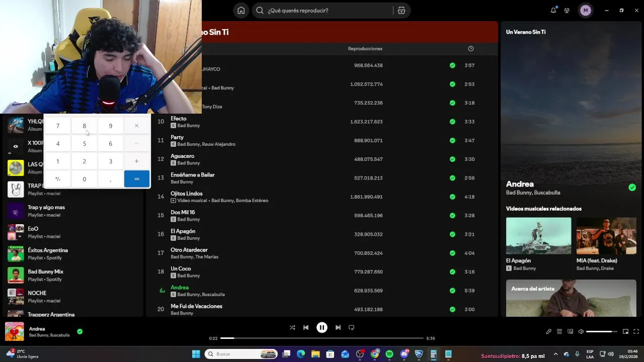Open artist link Rauw Alejandro
The image size is (644, 362).
coord(219,144)
